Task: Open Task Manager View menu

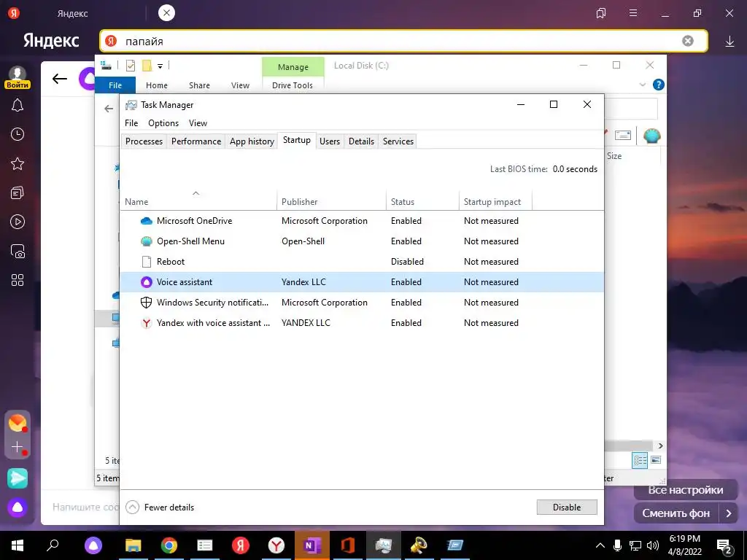Action: click(198, 122)
